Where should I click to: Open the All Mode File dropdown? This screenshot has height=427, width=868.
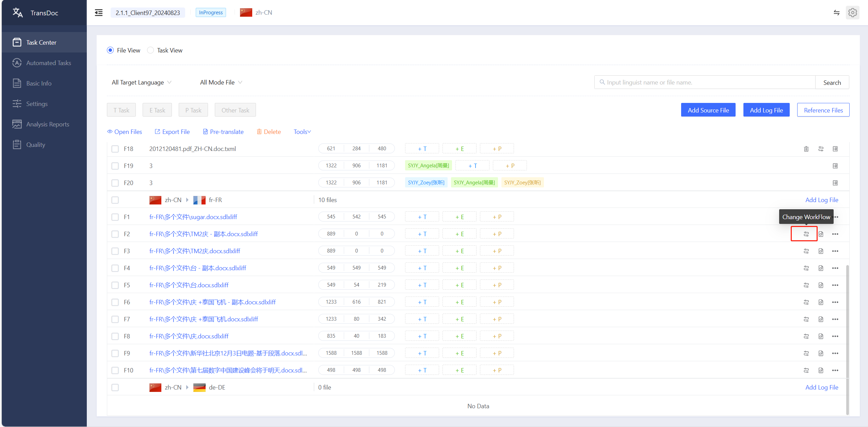click(x=221, y=82)
